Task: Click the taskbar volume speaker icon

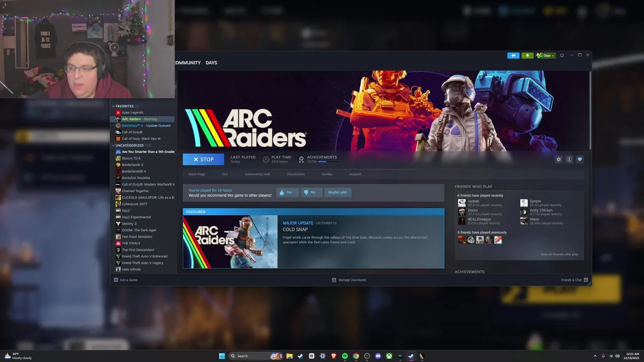Action: coord(617,356)
